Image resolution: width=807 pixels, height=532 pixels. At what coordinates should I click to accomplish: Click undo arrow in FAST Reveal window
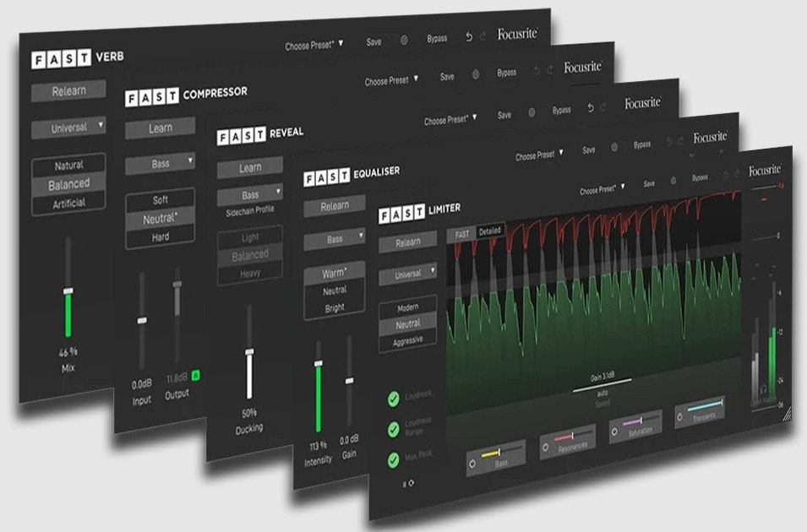click(x=591, y=107)
